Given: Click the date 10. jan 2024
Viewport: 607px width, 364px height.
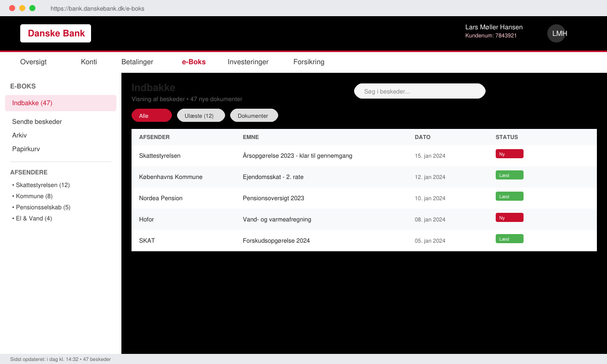Looking at the screenshot, I should tap(430, 198).
